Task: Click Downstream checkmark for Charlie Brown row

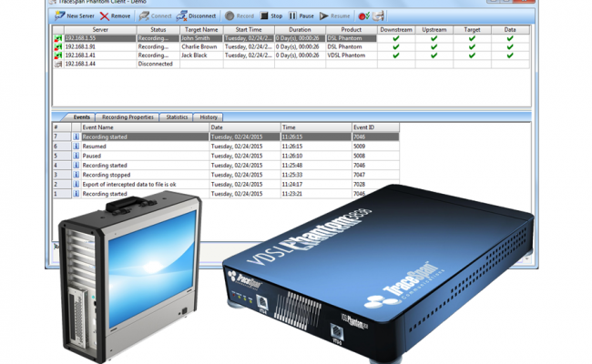Action: [395, 46]
